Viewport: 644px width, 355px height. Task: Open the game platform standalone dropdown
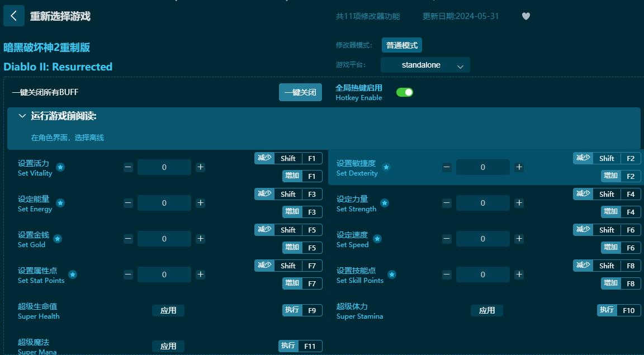click(x=425, y=65)
